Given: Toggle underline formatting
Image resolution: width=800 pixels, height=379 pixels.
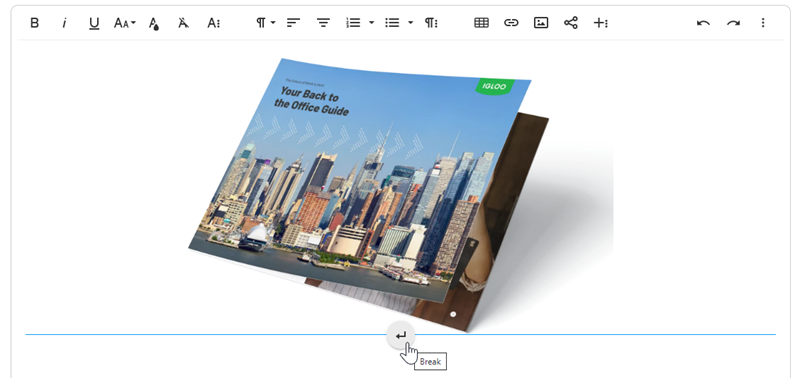Looking at the screenshot, I should click(x=94, y=23).
